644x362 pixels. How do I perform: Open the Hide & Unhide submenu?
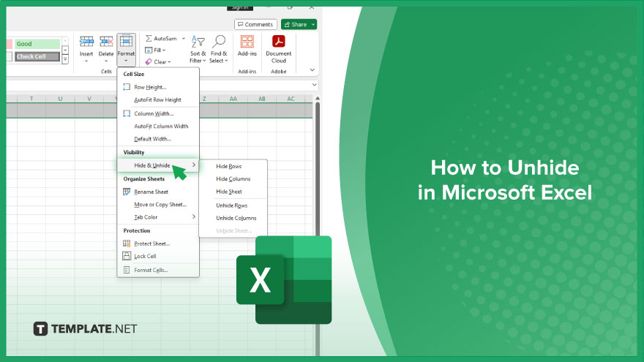158,165
